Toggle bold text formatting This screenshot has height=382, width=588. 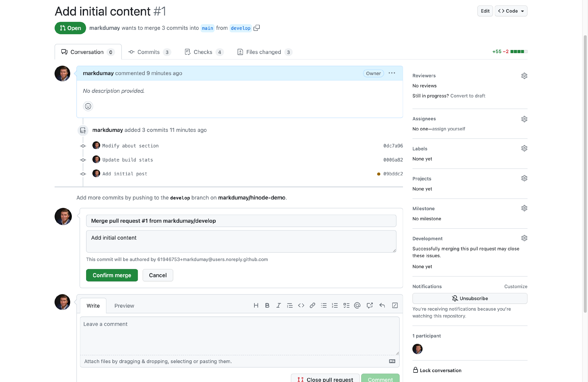pos(266,305)
